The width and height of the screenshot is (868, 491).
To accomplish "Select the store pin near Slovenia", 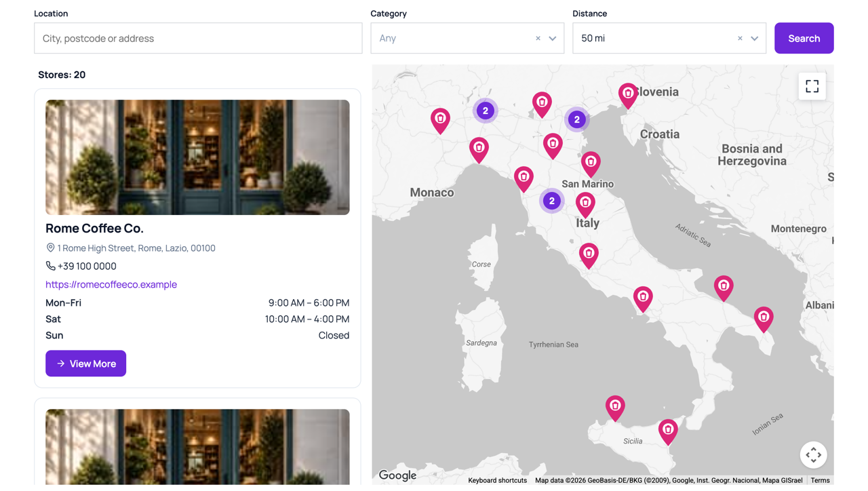I will pyautogui.click(x=628, y=95).
